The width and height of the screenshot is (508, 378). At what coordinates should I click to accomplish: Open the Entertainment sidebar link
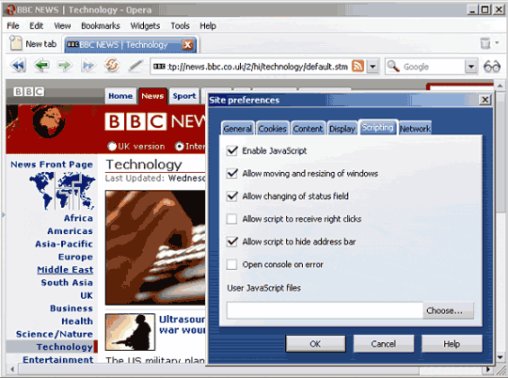[x=58, y=360]
